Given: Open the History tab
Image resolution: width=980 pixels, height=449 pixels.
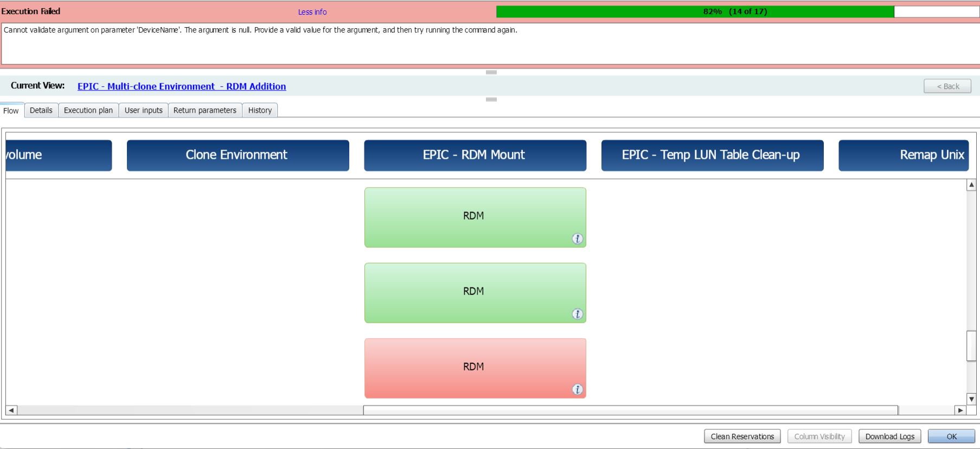Looking at the screenshot, I should (260, 110).
